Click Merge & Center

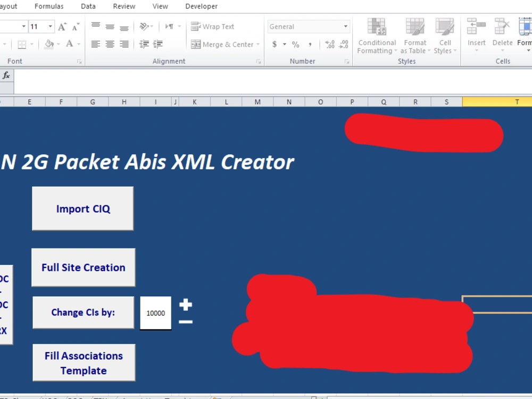tap(222, 45)
